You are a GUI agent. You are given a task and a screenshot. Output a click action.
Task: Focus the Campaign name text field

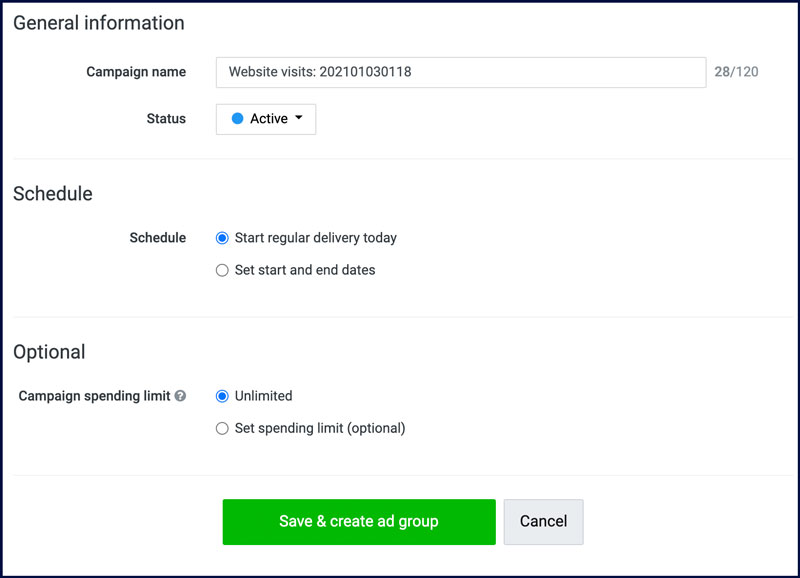tap(461, 72)
